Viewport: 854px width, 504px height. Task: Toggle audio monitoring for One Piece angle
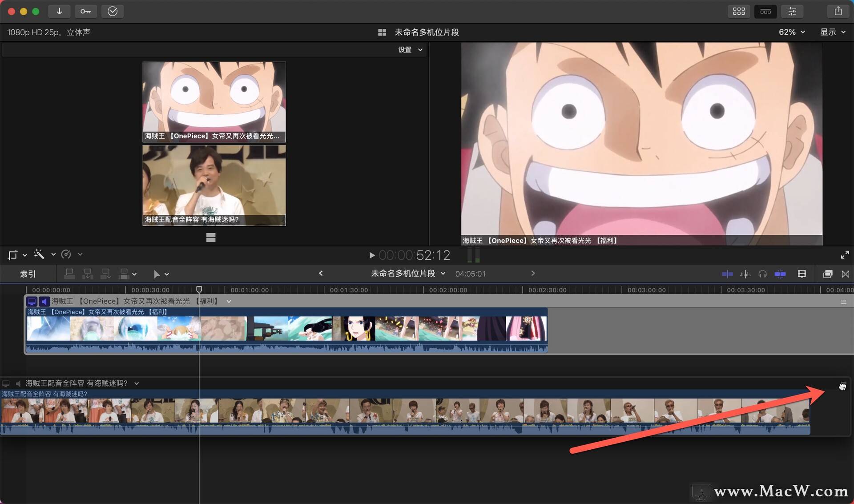(x=44, y=301)
